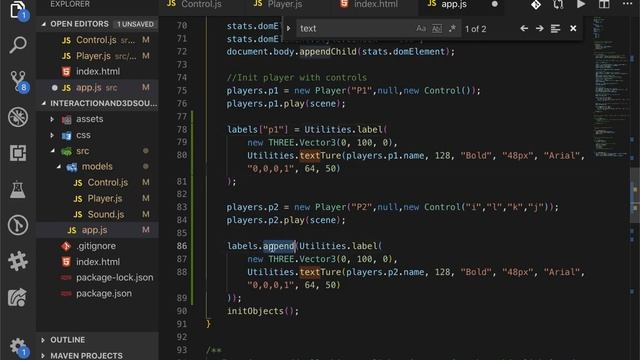Expand the Maven Projects section

pos(43,356)
